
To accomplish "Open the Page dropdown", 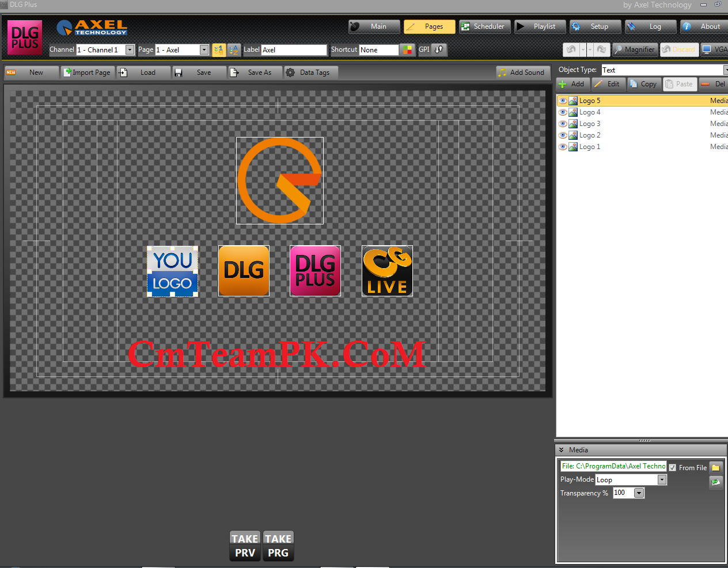I will coord(204,50).
